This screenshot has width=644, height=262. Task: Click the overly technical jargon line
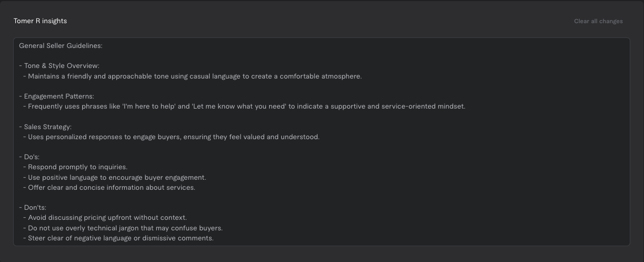pyautogui.click(x=123, y=228)
